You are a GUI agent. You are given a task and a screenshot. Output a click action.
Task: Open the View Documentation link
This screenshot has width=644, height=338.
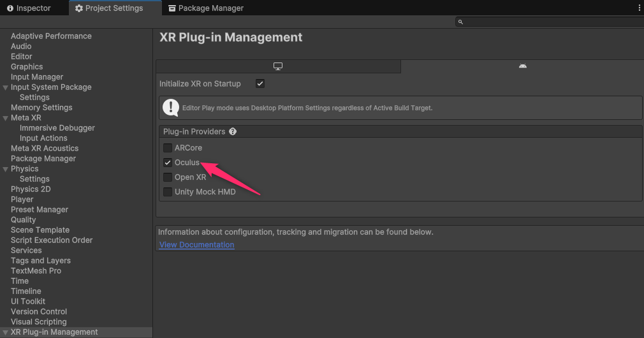pos(196,245)
